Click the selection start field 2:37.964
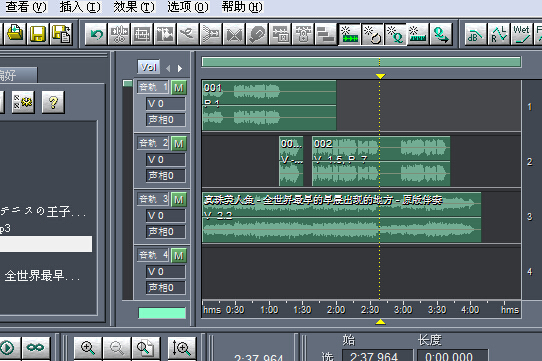The image size is (542, 361). tap(377, 356)
